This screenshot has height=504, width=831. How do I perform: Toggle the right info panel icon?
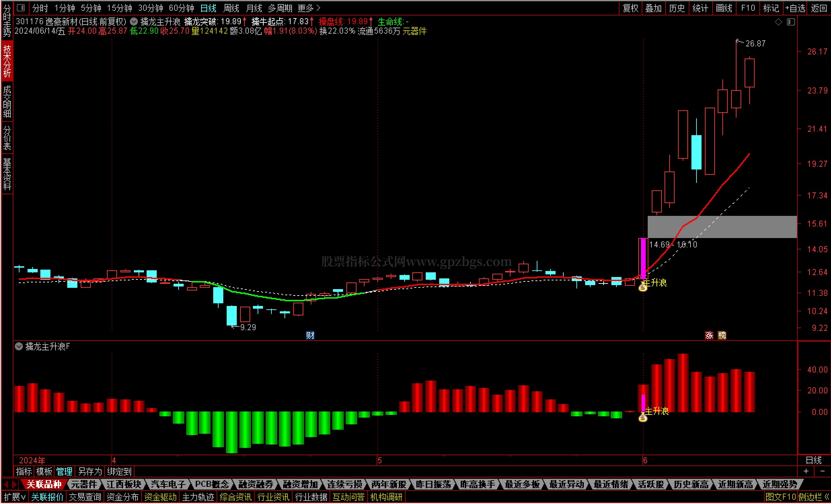click(791, 22)
